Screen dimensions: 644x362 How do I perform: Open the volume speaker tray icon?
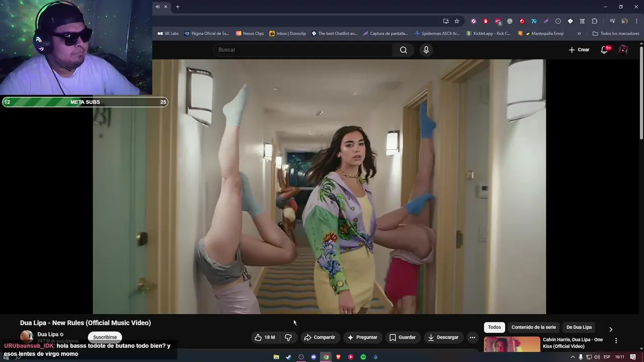coord(597,357)
